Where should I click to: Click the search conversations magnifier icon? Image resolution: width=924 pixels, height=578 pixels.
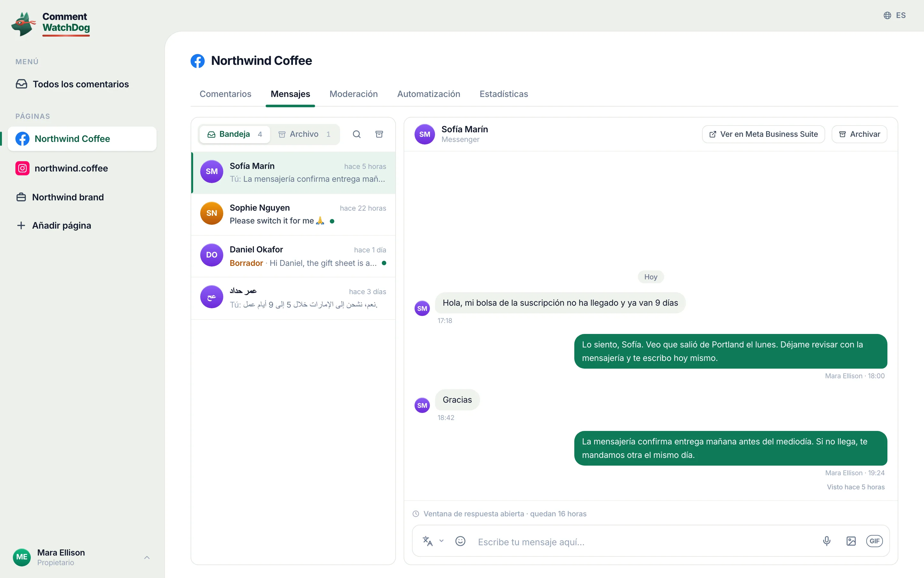[x=357, y=134]
